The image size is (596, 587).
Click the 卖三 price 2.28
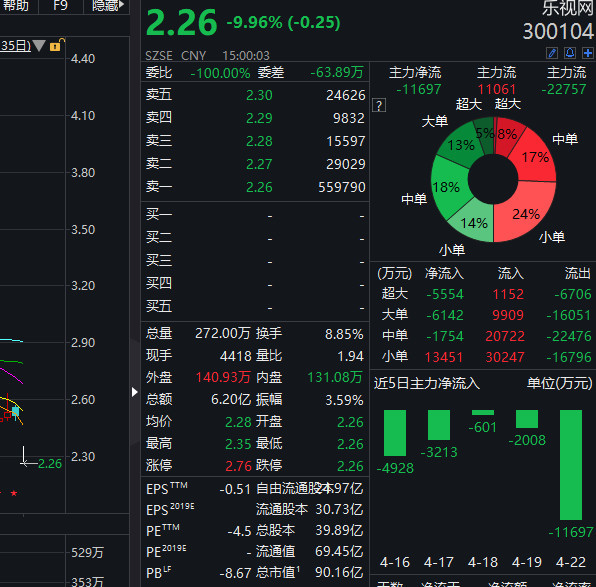tap(259, 141)
